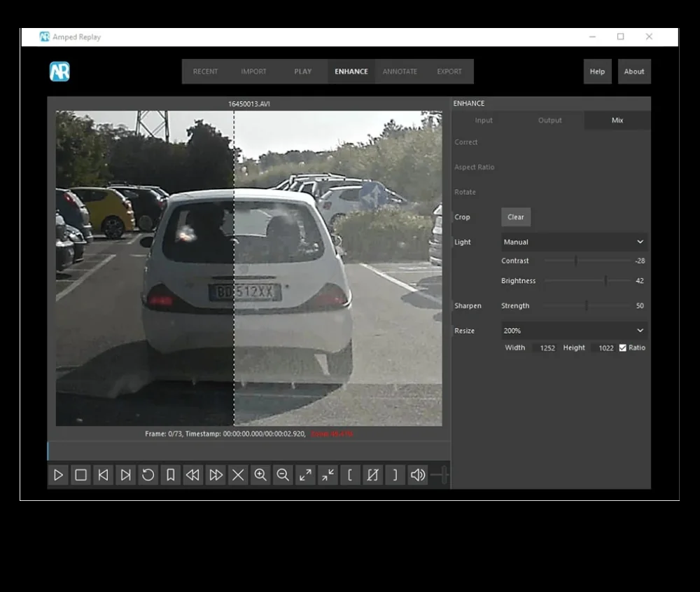Click the Height input field
The height and width of the screenshot is (592, 700).
coord(603,348)
